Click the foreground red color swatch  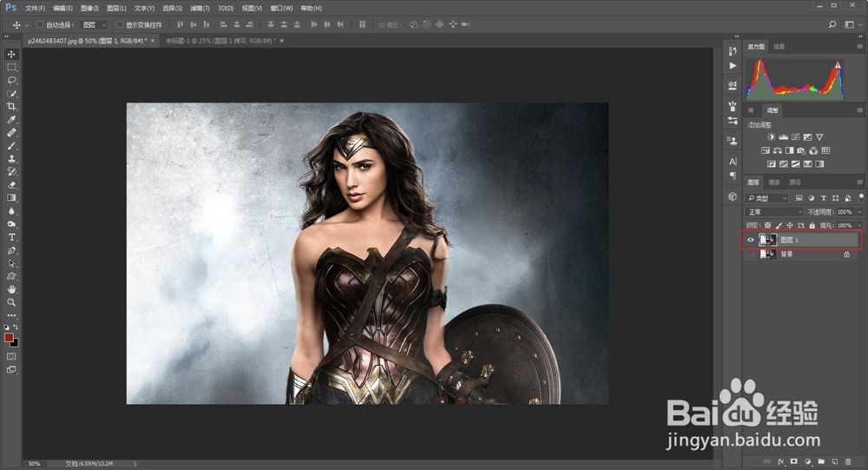[x=9, y=338]
